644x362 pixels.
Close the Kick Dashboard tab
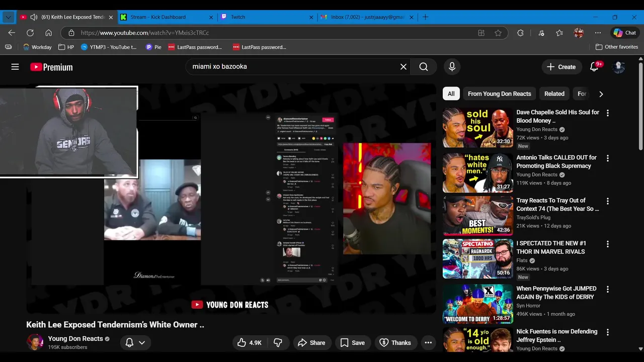coord(211,17)
